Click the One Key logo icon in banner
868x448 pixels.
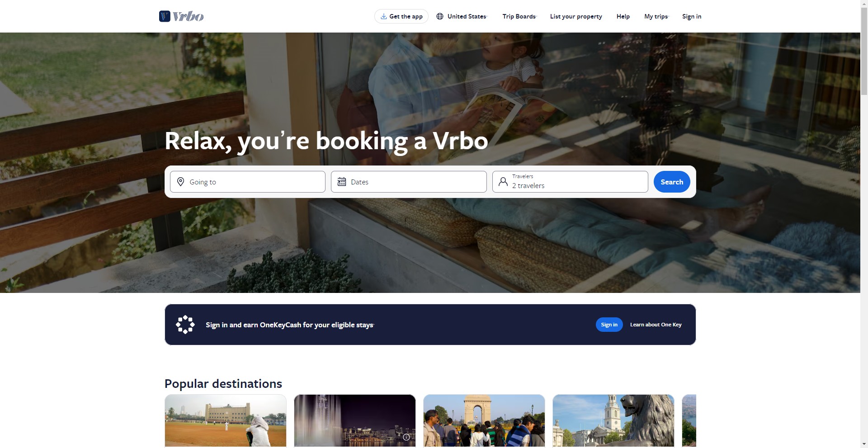point(185,325)
